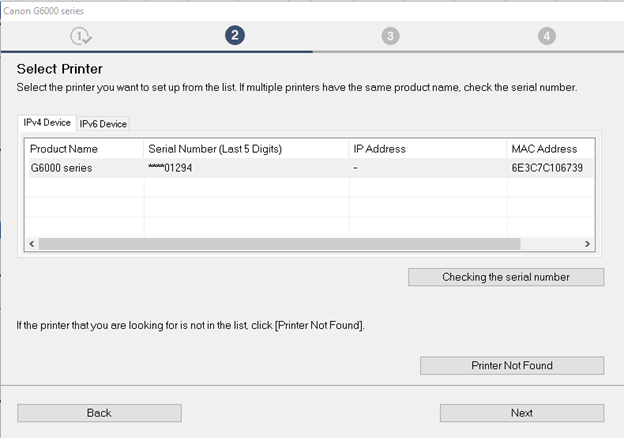
Task: Click the horizontal scrollbar thumb
Action: (279, 244)
